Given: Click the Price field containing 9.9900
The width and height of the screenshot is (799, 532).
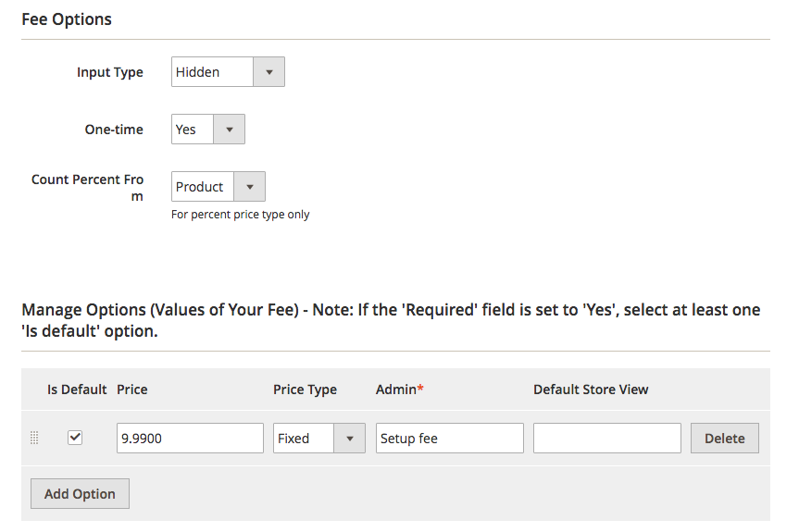Looking at the screenshot, I should [190, 438].
